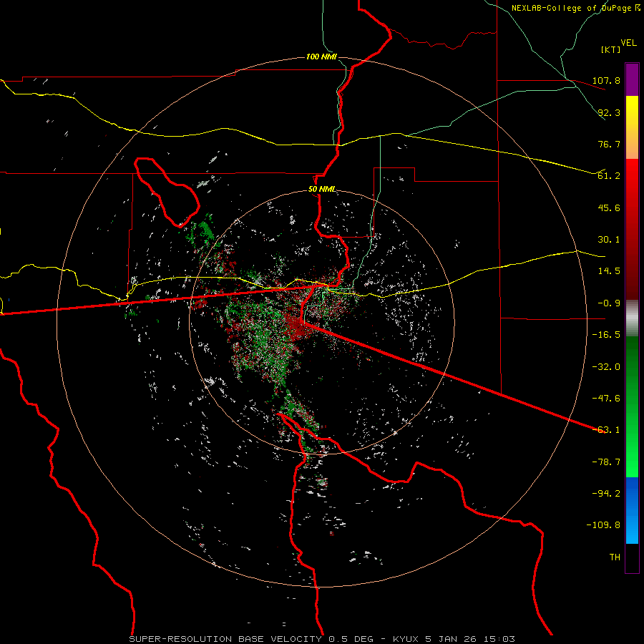Click the -63.1 scale value

606,430
